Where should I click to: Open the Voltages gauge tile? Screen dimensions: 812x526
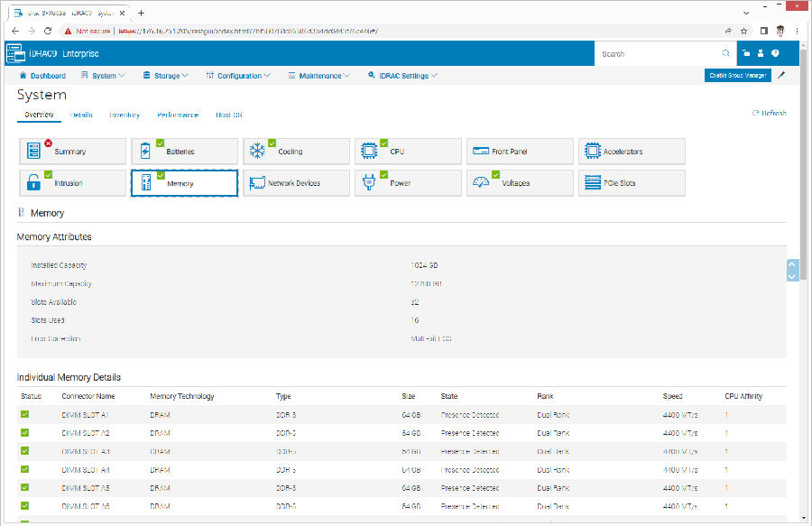(x=520, y=183)
